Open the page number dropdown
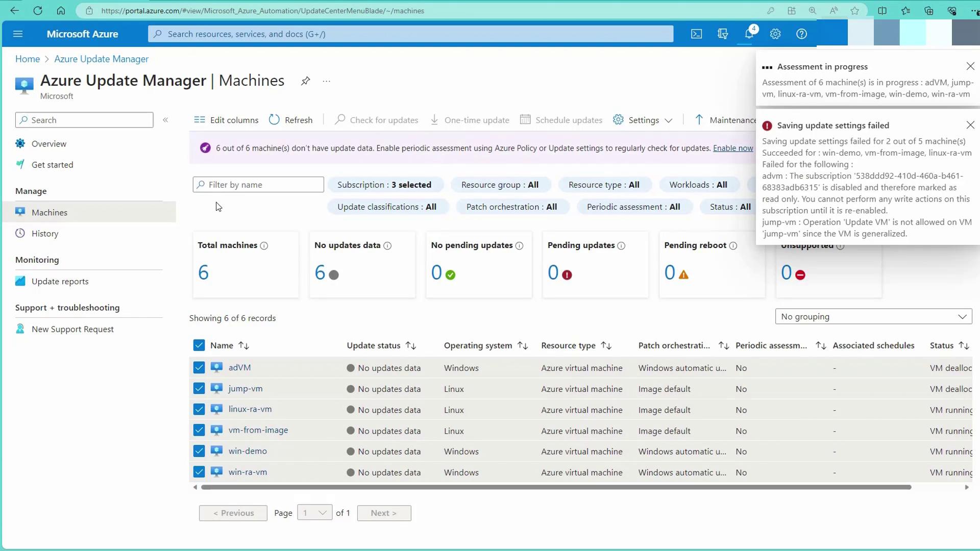The width and height of the screenshot is (980, 551). click(314, 513)
